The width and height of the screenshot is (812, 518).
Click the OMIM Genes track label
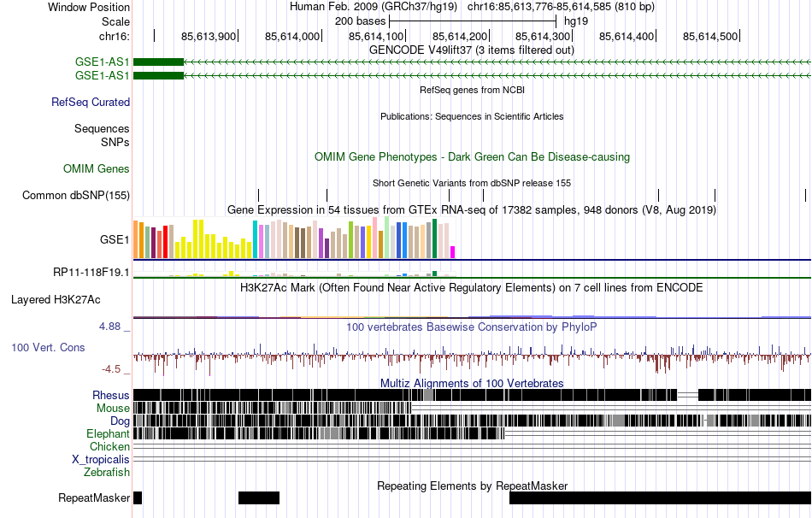point(97,169)
